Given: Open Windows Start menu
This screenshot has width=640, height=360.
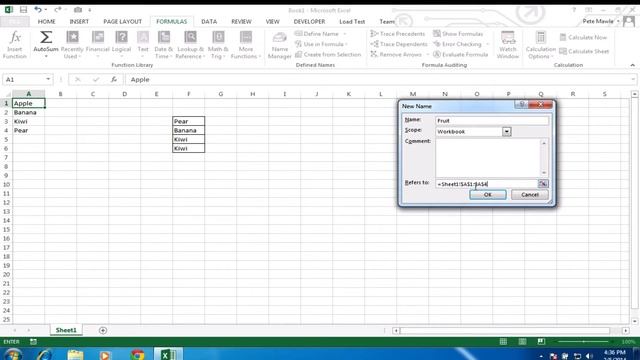Looking at the screenshot, I should click(x=13, y=354).
